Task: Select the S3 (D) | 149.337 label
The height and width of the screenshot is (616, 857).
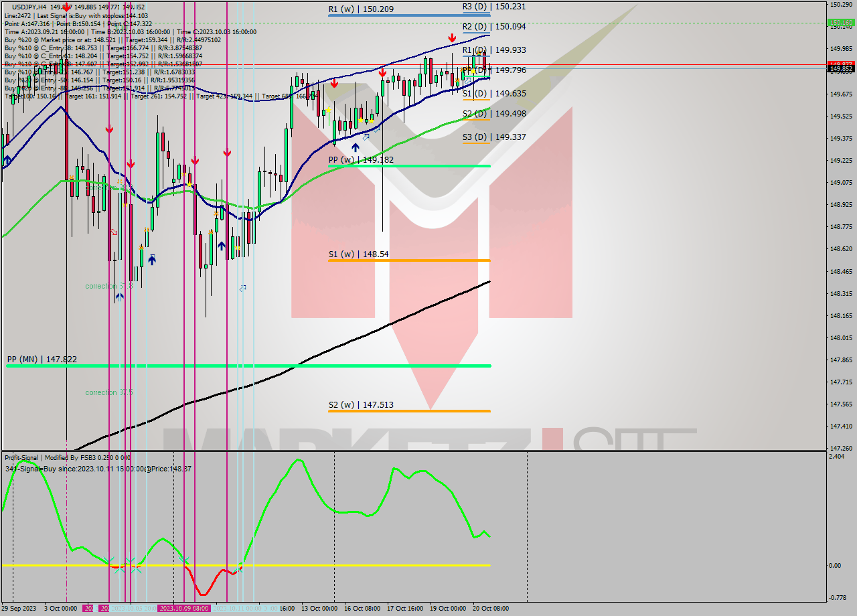Action: click(494, 137)
